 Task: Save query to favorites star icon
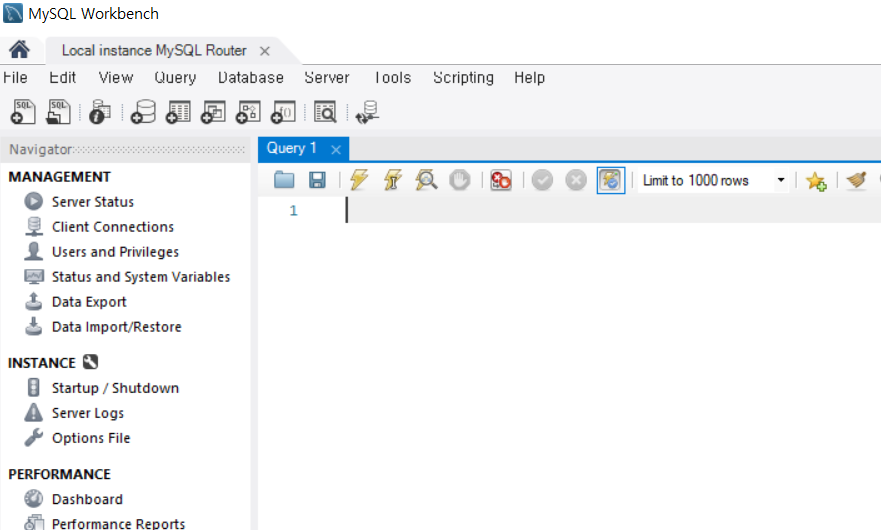pos(816,181)
